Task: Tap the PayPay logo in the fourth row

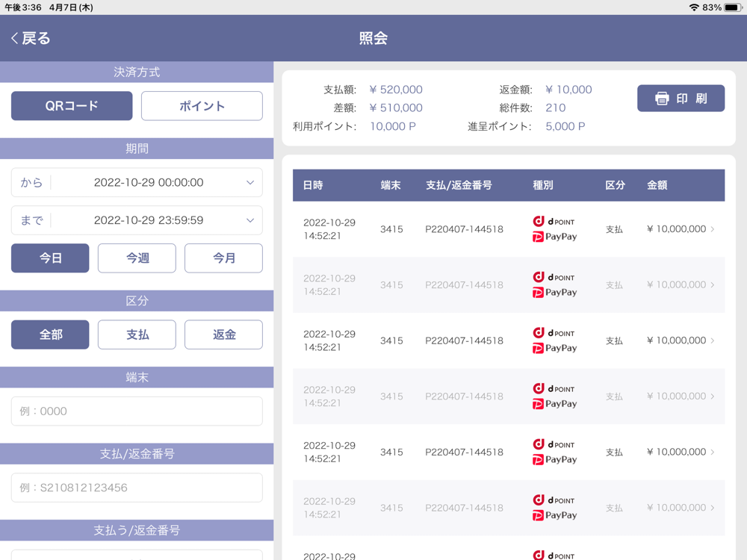Action: tap(554, 404)
